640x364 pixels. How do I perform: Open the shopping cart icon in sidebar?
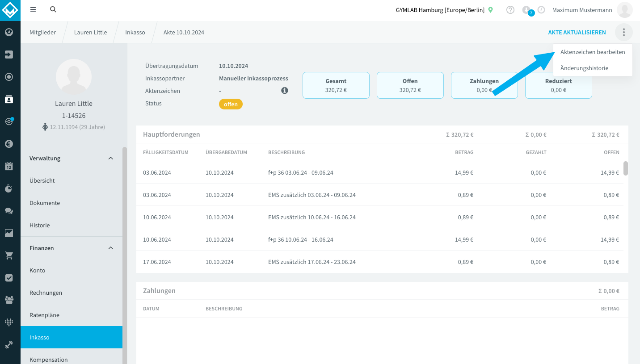point(9,255)
